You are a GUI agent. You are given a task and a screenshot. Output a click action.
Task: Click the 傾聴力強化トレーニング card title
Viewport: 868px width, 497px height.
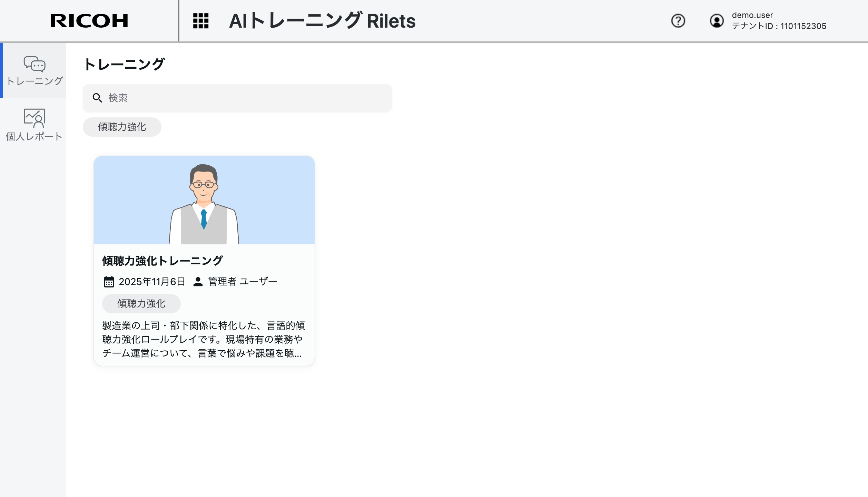pyautogui.click(x=162, y=261)
